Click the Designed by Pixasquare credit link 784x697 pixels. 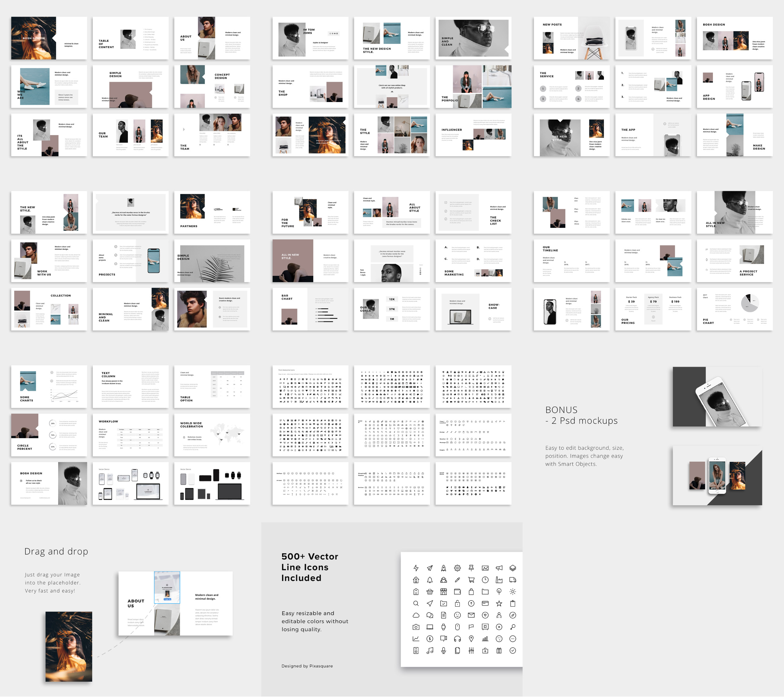pos(307,666)
